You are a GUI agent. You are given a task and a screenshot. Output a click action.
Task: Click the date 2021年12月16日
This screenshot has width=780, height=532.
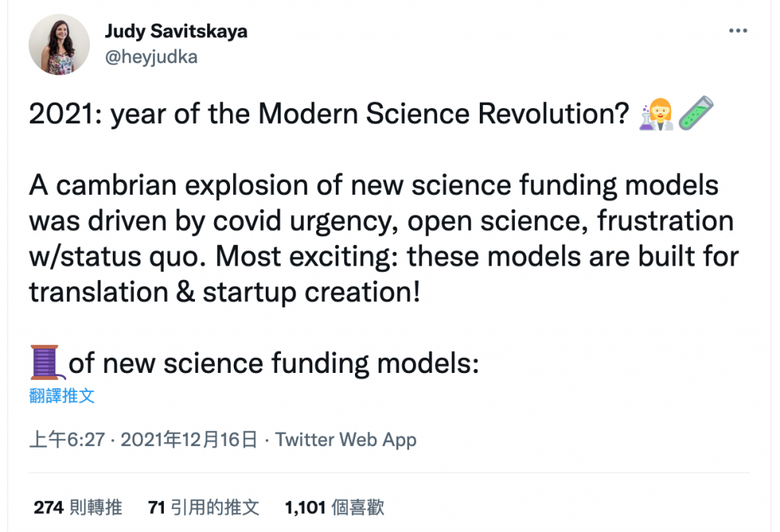pyautogui.click(x=189, y=440)
